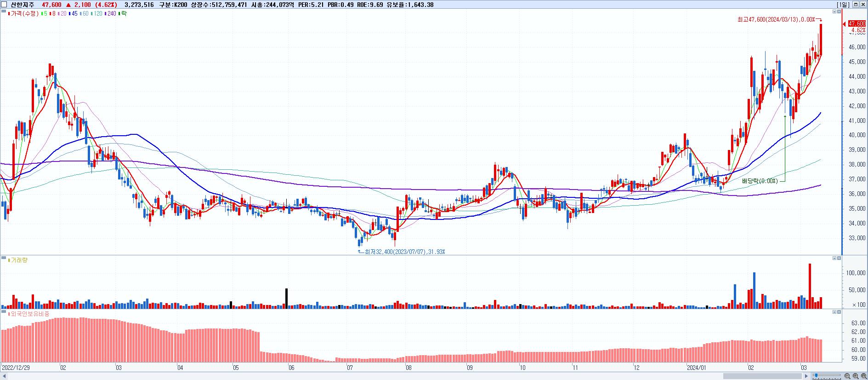Click the 최고47,600 high price annotation
The image size is (868, 380).
776,19
